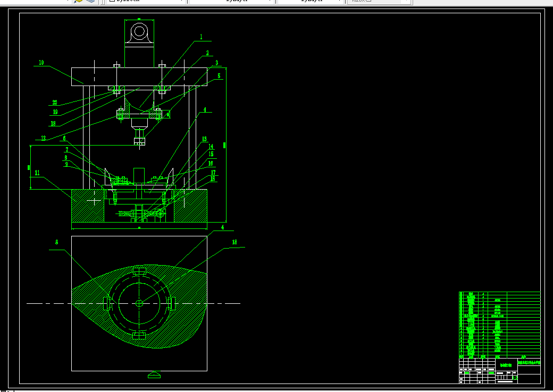
Task: Select part callout number 6
Action: 64,139
